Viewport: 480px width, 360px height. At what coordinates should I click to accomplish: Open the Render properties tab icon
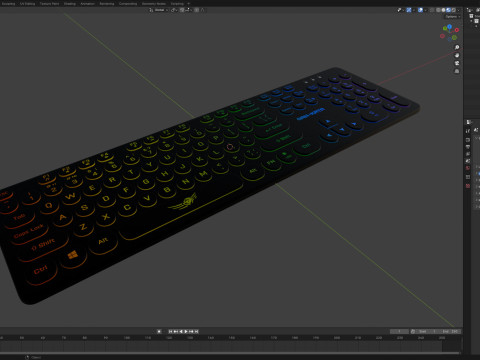point(468,140)
